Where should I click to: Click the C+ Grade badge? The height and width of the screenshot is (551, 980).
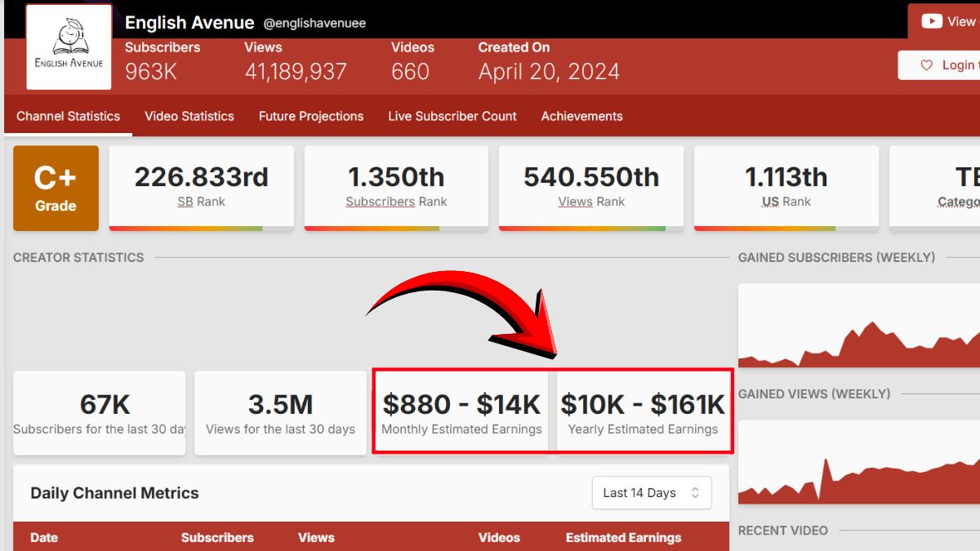pos(56,189)
